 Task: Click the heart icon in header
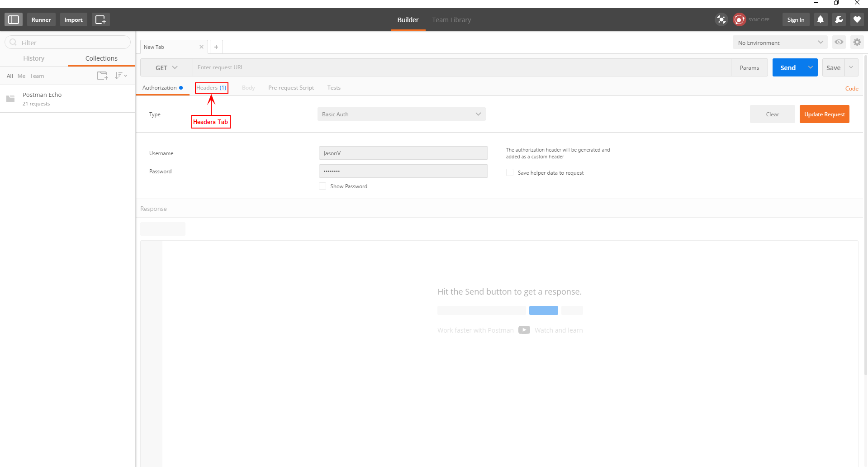pyautogui.click(x=857, y=19)
